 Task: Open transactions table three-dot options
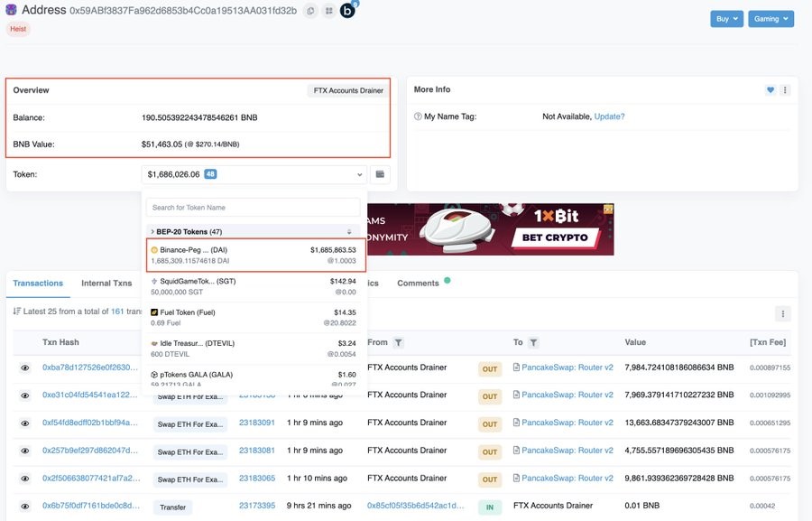coord(783,313)
